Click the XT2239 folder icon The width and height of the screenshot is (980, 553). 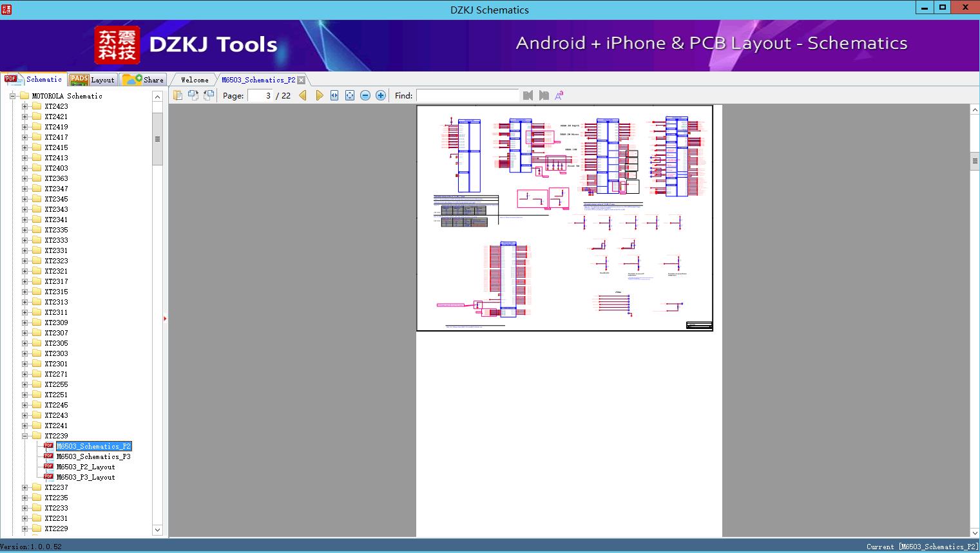point(37,436)
